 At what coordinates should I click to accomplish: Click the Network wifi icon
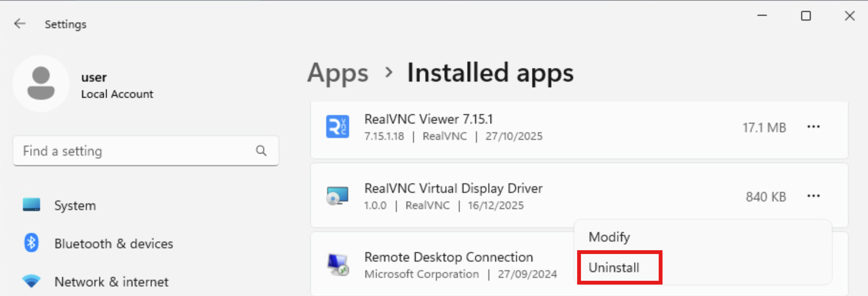click(x=31, y=281)
